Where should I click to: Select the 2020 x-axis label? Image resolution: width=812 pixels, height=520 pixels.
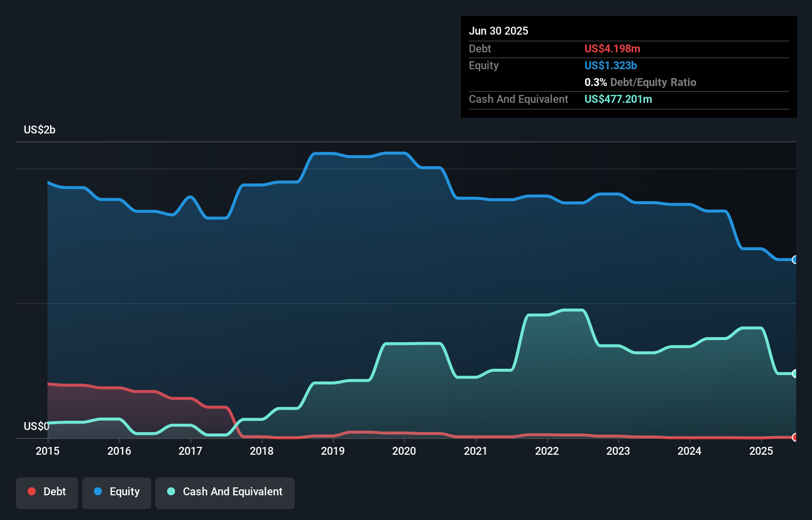click(404, 451)
